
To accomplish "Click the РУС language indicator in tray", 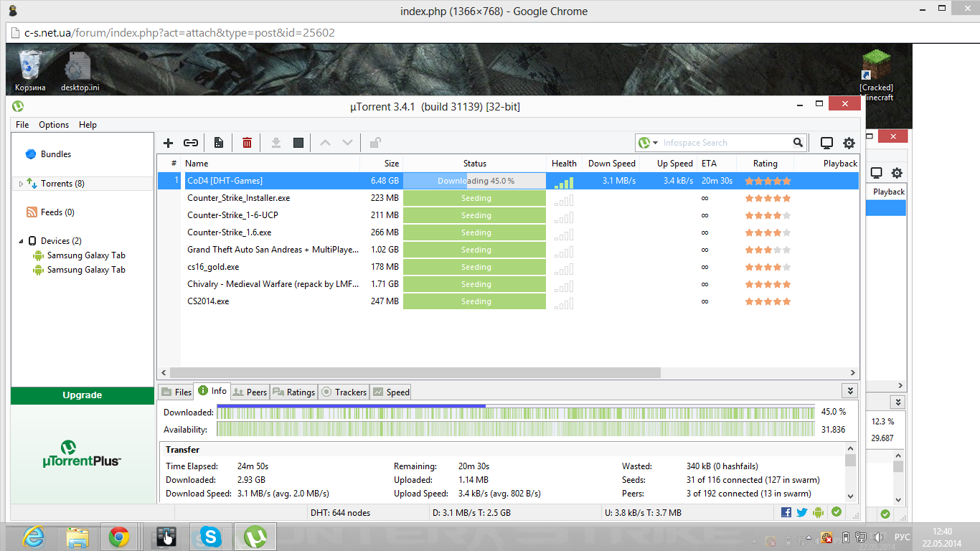I will pos(903,537).
